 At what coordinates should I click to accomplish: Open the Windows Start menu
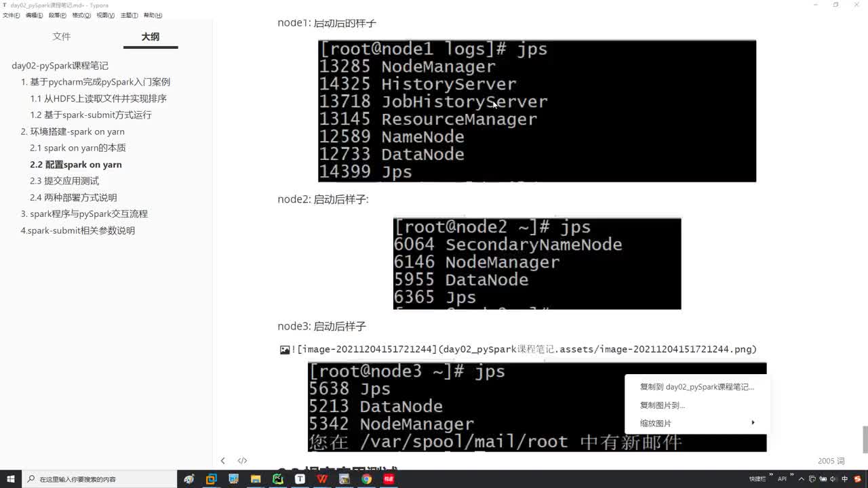11,479
